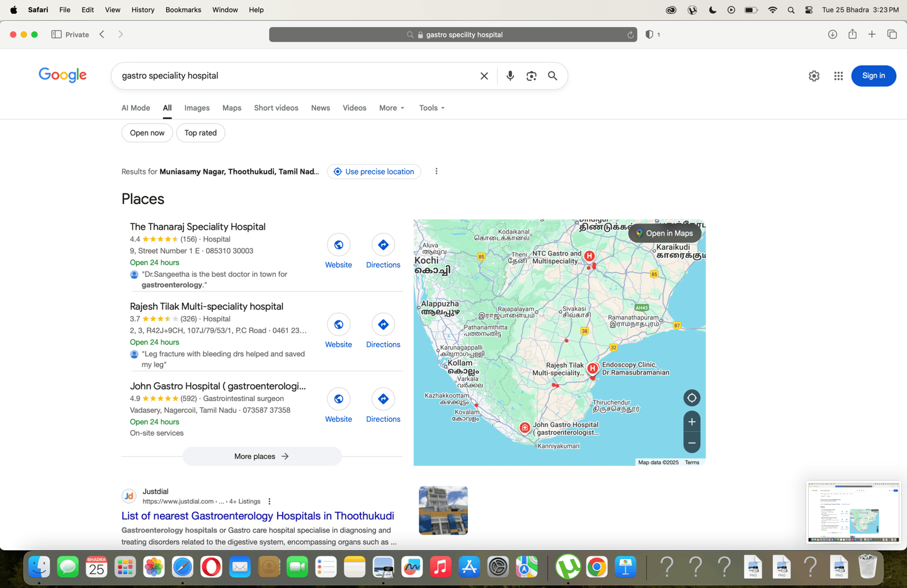Open Google Lens image search icon

[x=532, y=76]
